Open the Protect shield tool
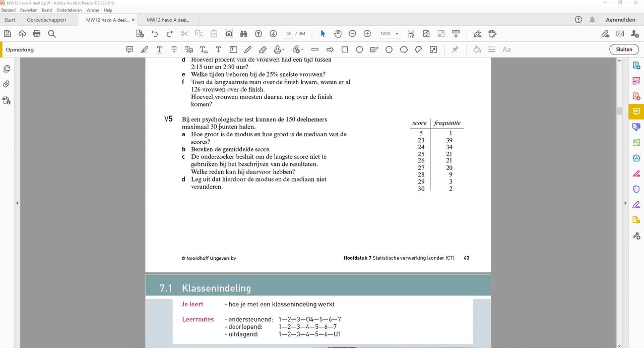This screenshot has height=348, width=644. coord(636,189)
